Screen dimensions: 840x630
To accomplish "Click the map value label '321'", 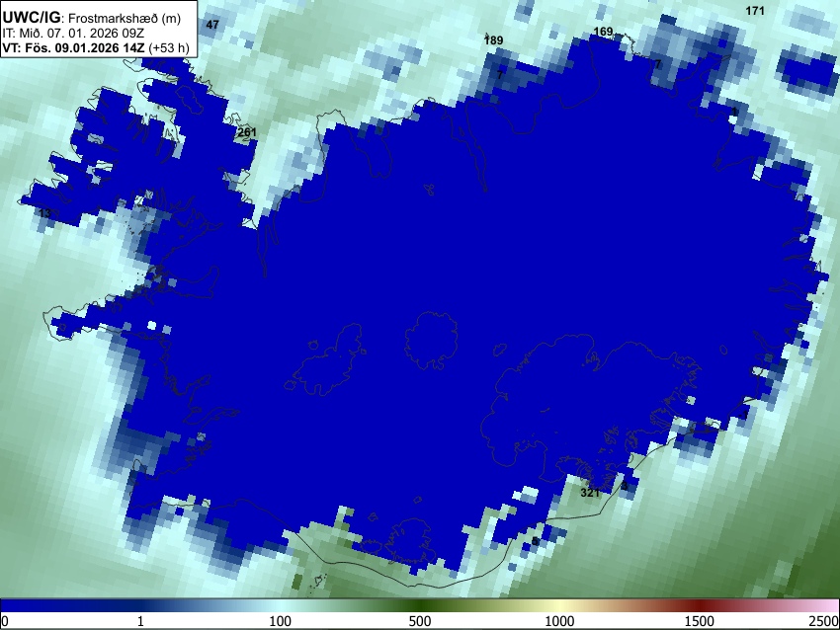I will 590,493.
